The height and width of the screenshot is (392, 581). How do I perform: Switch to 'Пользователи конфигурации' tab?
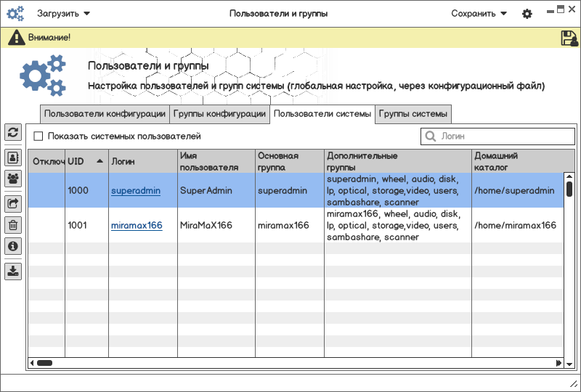pyautogui.click(x=105, y=114)
